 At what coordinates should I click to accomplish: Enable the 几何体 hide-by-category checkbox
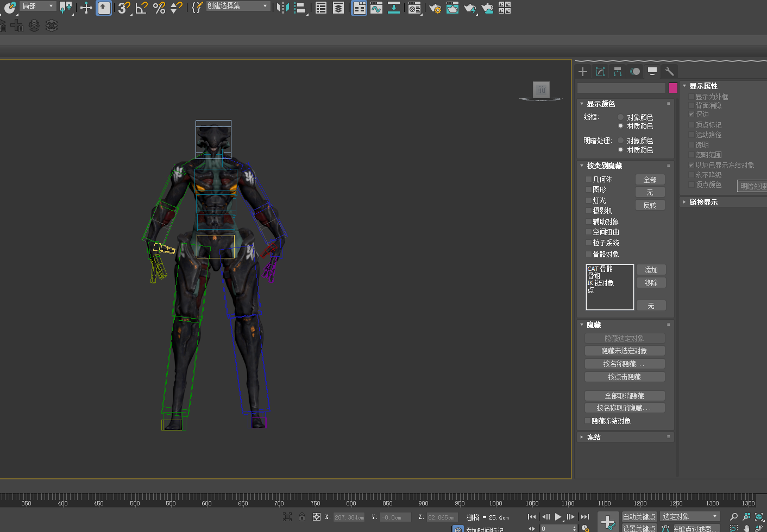tap(589, 179)
